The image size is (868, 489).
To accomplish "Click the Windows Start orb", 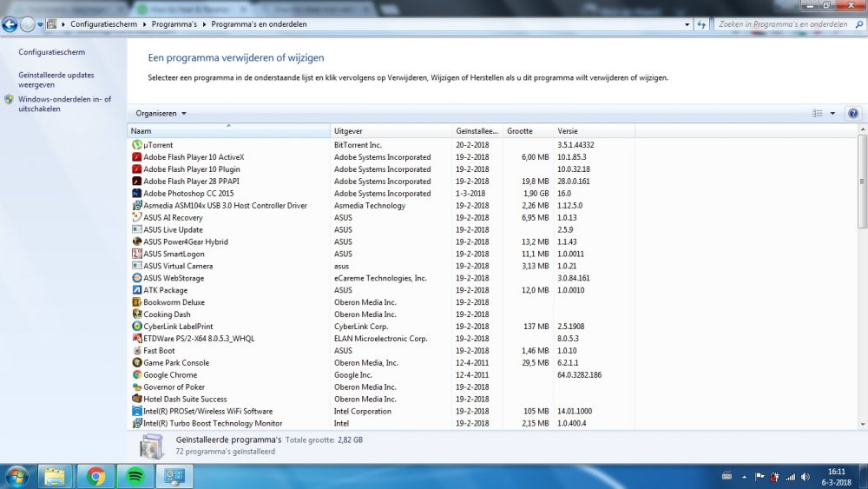I will [x=16, y=476].
